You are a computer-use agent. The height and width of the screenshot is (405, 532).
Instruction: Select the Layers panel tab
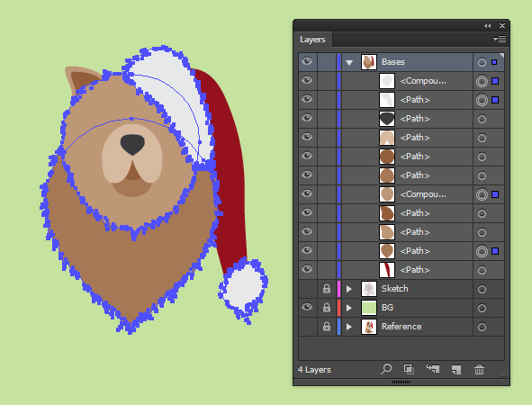coord(312,40)
